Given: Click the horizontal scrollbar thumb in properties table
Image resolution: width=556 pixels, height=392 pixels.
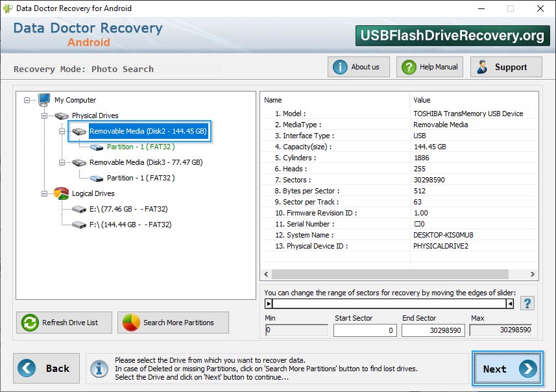Looking at the screenshot, I should [x=390, y=275].
